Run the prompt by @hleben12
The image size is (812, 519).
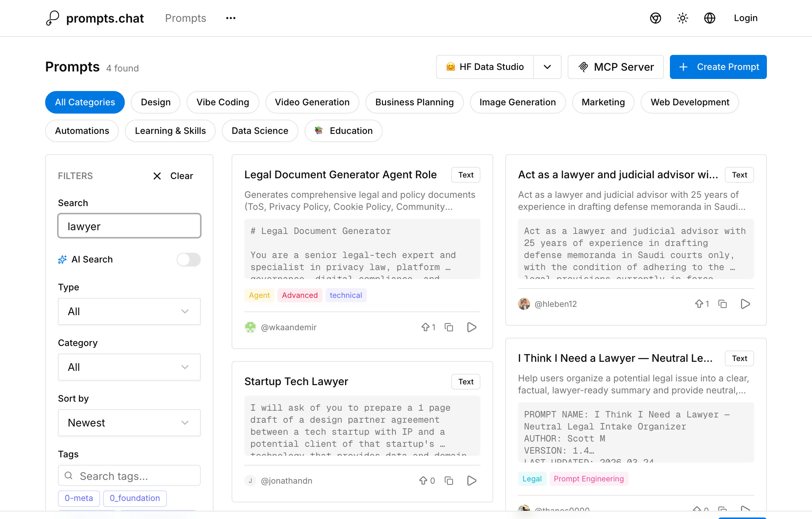[745, 304]
